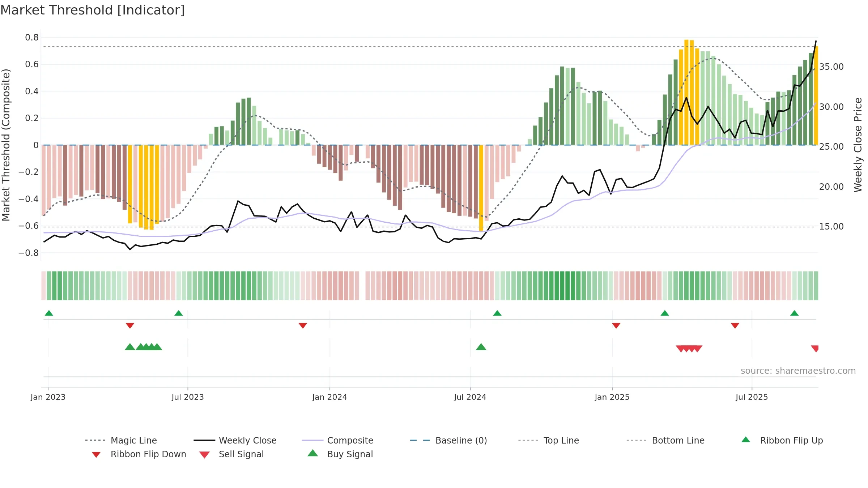Image resolution: width=868 pixels, height=488 pixels.
Task: Click the final Sell Signal triangle at the chart's right edge
Action: click(x=815, y=348)
